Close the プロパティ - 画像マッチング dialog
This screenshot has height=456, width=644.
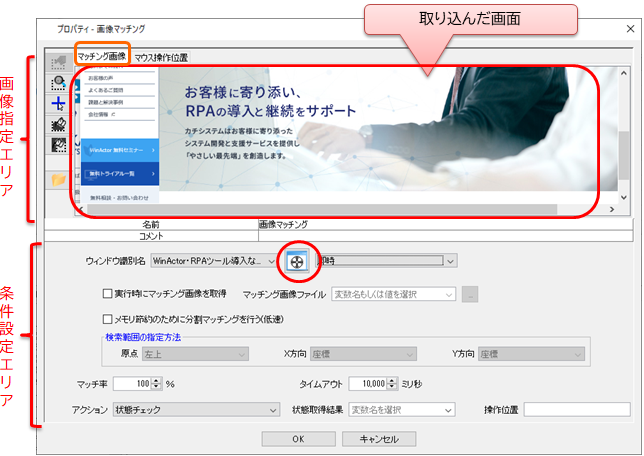630,29
